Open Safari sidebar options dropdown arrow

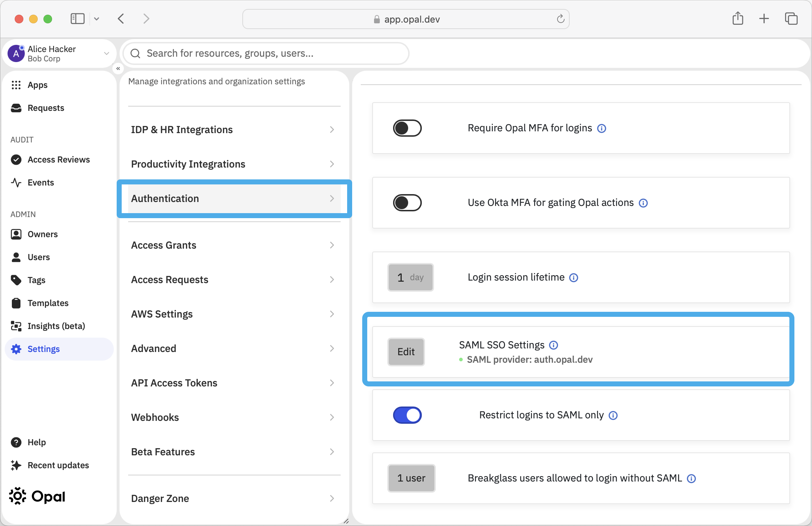[97, 19]
